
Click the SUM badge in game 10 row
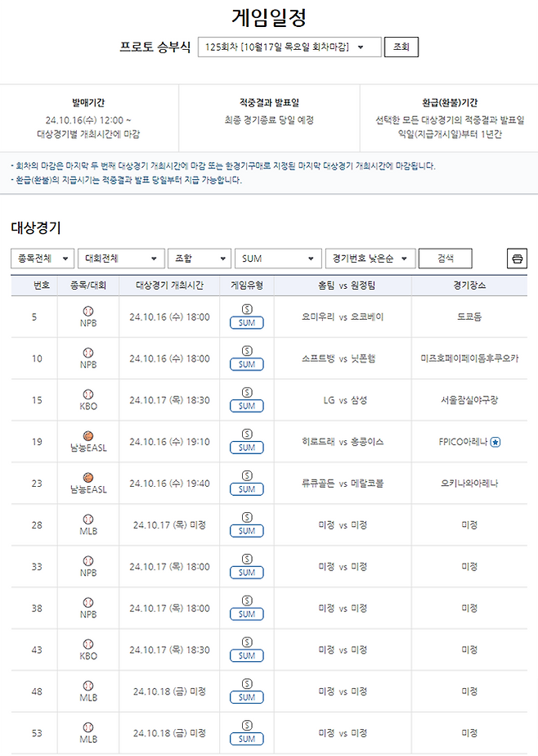tap(246, 364)
